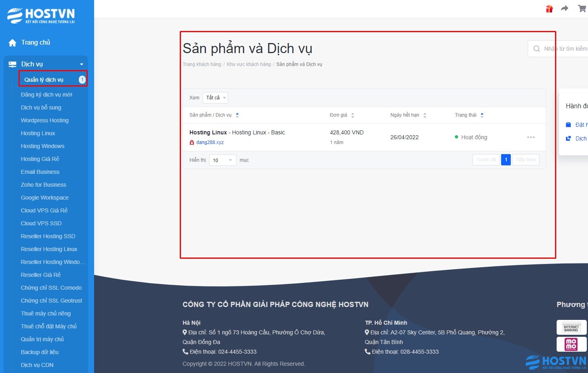
Task: Click the 428,400 VND price cell
Action: pyautogui.click(x=347, y=132)
